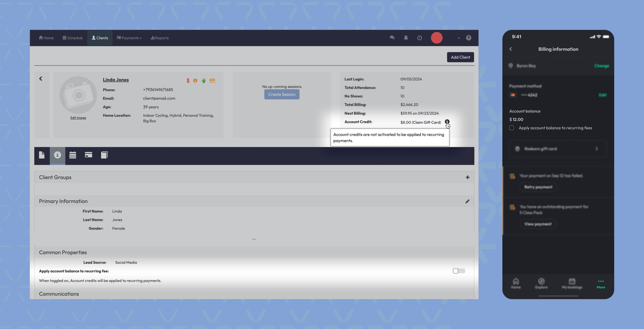This screenshot has width=644, height=329.
Task: Expand Client Groups with plus button
Action: click(467, 177)
